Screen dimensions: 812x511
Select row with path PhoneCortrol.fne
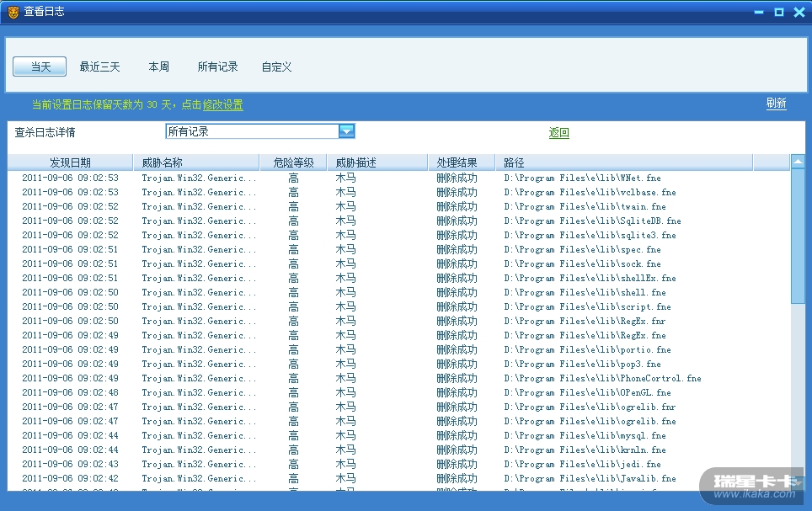tap(398, 379)
